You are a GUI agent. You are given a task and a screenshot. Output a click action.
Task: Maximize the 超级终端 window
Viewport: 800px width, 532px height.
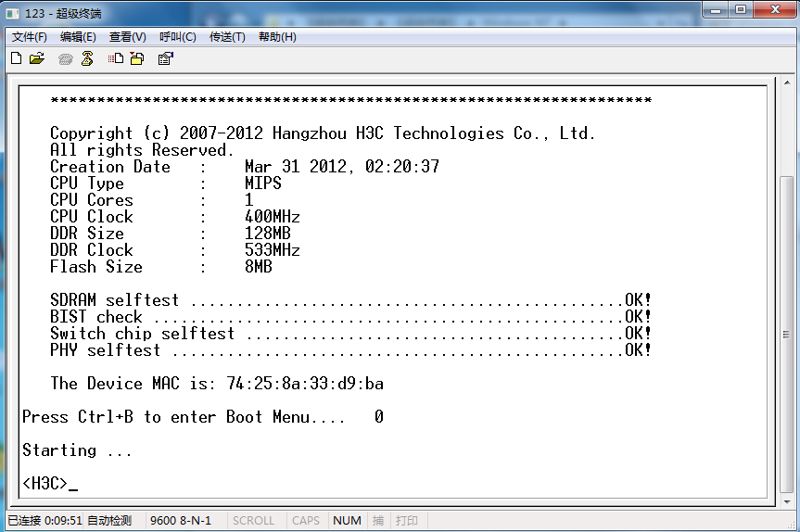click(x=741, y=9)
